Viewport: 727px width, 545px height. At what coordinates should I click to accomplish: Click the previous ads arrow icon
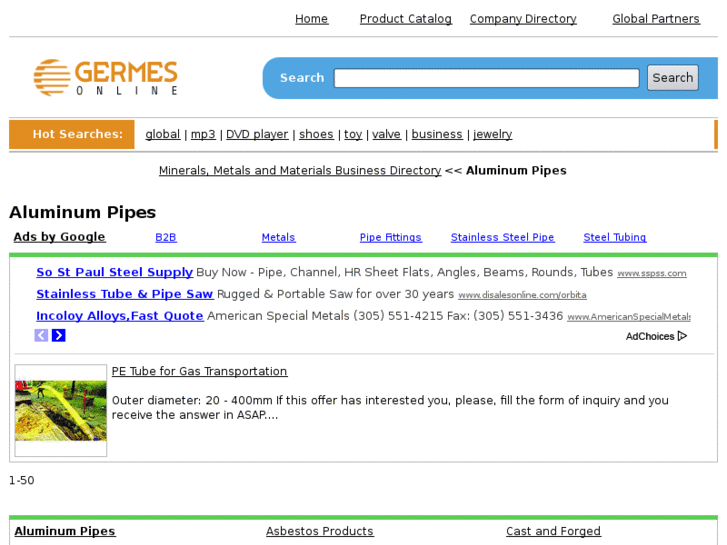click(41, 335)
